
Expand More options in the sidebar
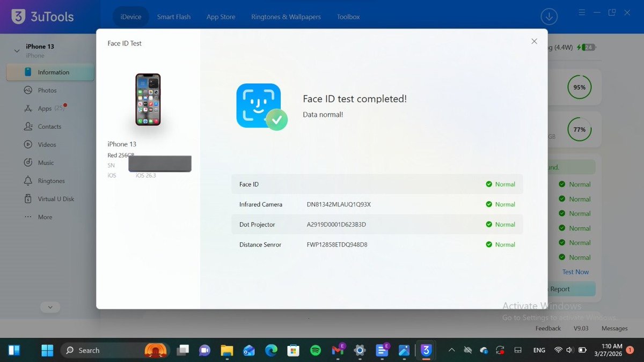pyautogui.click(x=45, y=217)
